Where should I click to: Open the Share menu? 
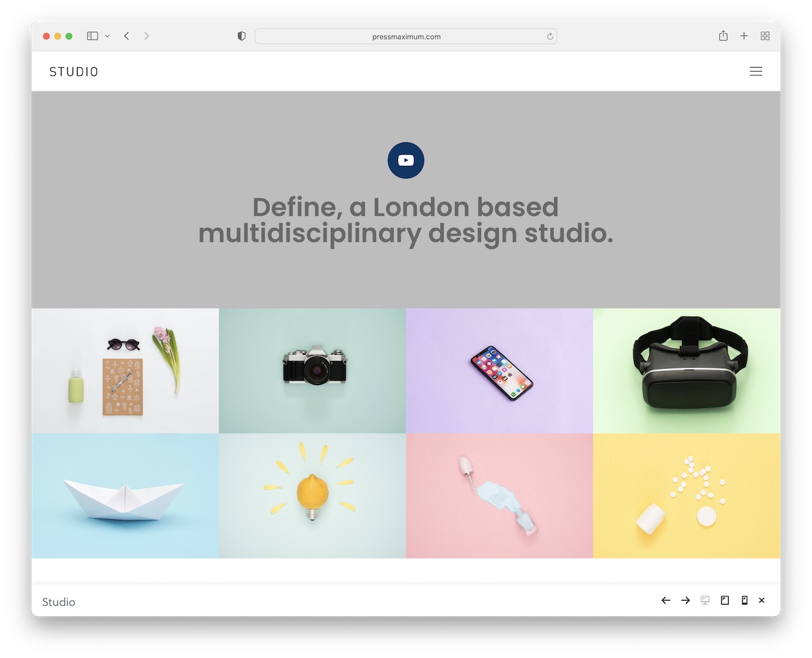pyautogui.click(x=723, y=36)
